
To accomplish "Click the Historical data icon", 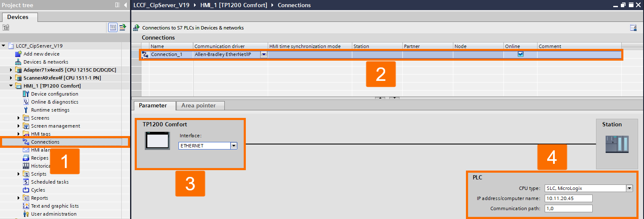I will [x=26, y=166].
